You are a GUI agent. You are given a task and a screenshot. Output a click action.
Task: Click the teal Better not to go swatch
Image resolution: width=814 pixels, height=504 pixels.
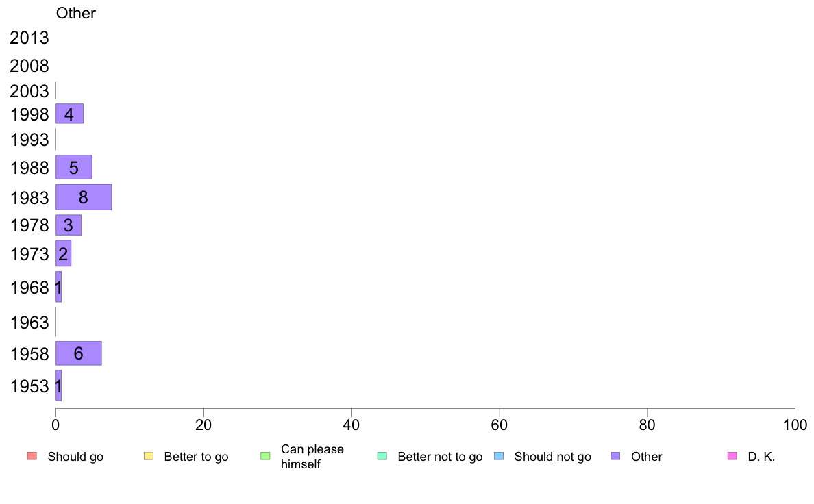tap(382, 456)
